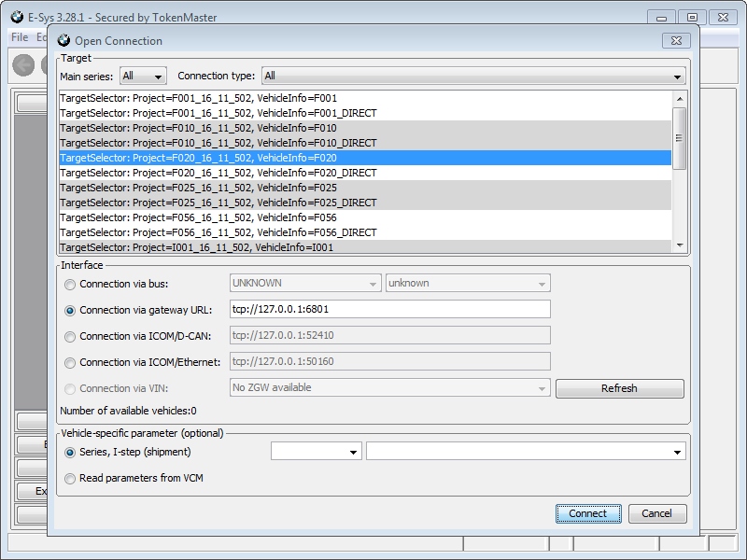This screenshot has width=747, height=560.
Task: Select the F010_DIRECT target entry
Action: pos(233,143)
